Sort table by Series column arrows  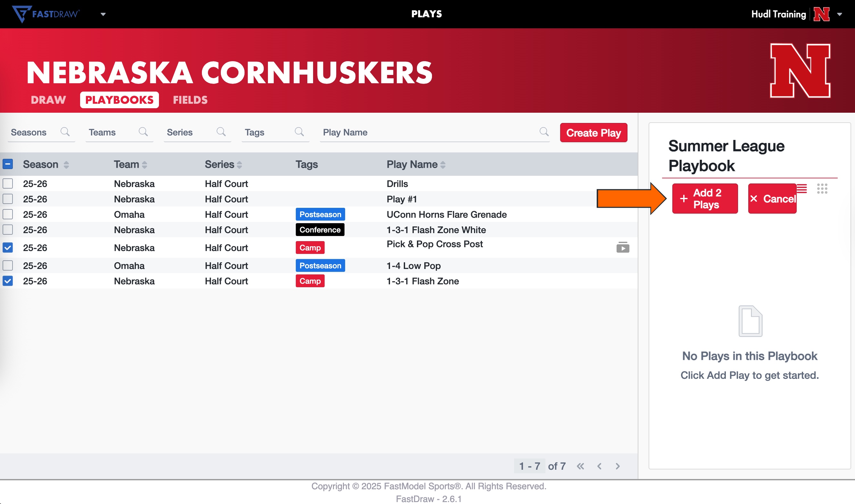click(239, 165)
